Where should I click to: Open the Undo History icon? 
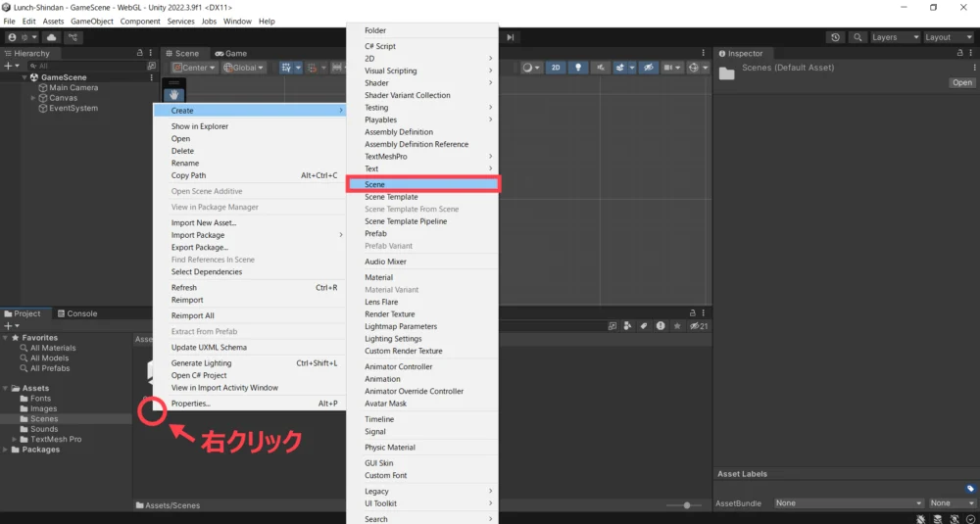tap(836, 37)
